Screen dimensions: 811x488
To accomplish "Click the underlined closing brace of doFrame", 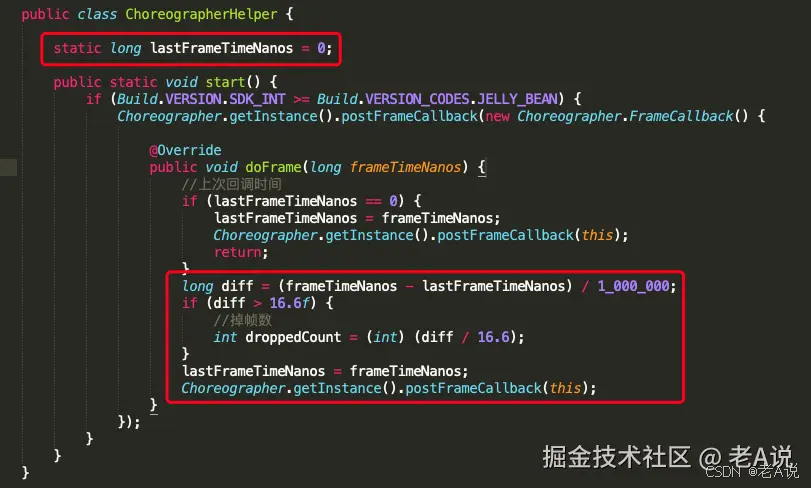I will 154,405.
